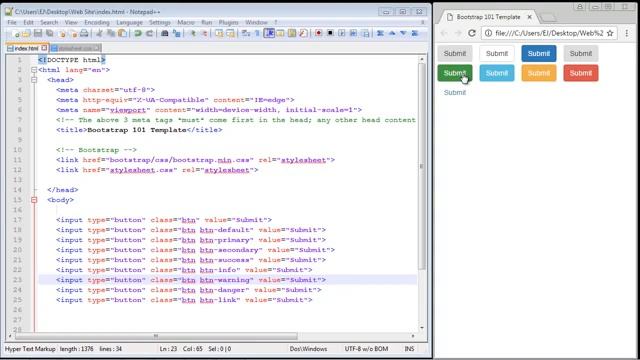
Task: Play back the recorded macro icon
Action: [342, 33]
